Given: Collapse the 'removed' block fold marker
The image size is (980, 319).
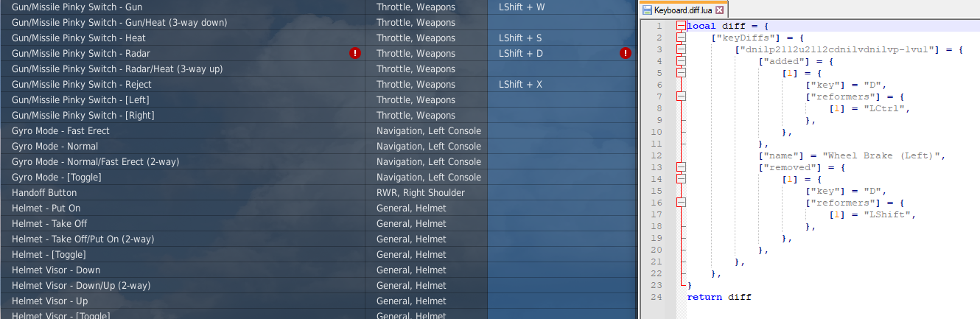Looking at the screenshot, I should (x=680, y=167).
